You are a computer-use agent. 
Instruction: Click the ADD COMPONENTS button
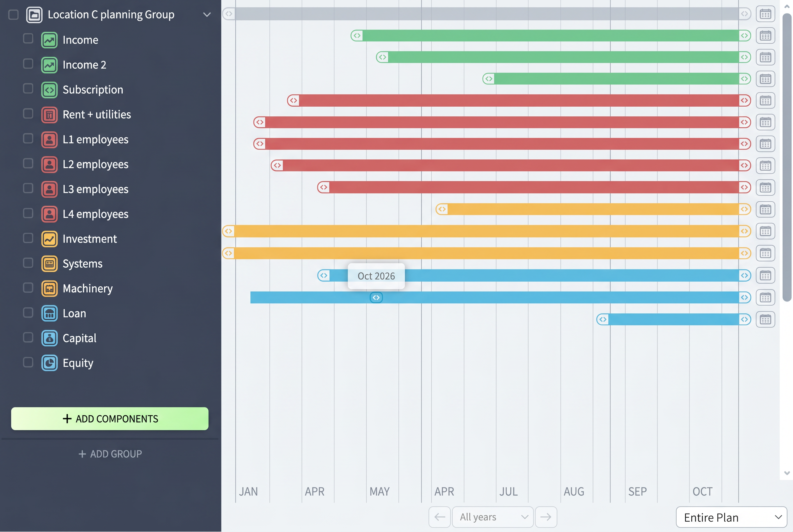[110, 419]
